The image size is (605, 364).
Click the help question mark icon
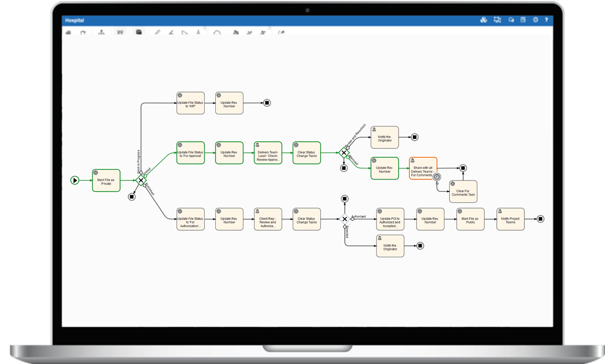coord(547,20)
